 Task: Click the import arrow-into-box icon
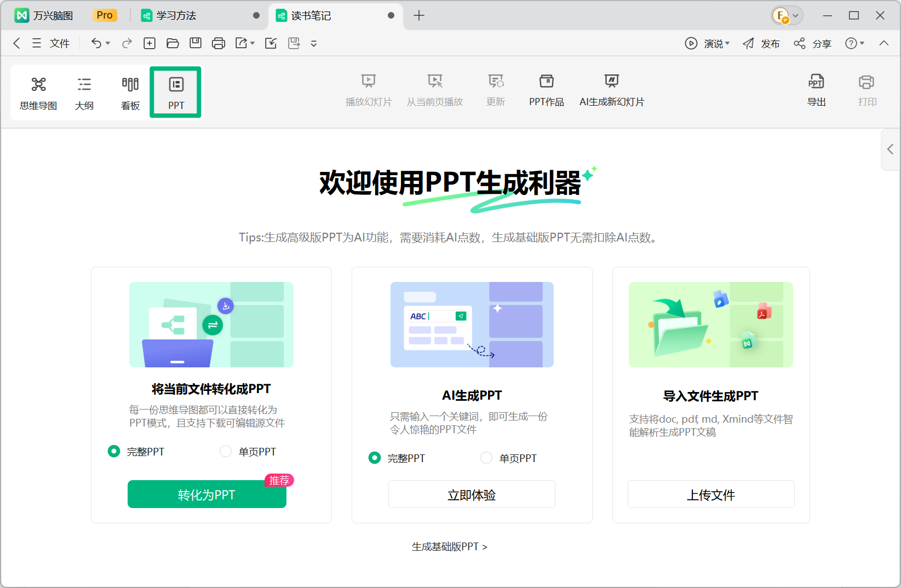(x=271, y=43)
